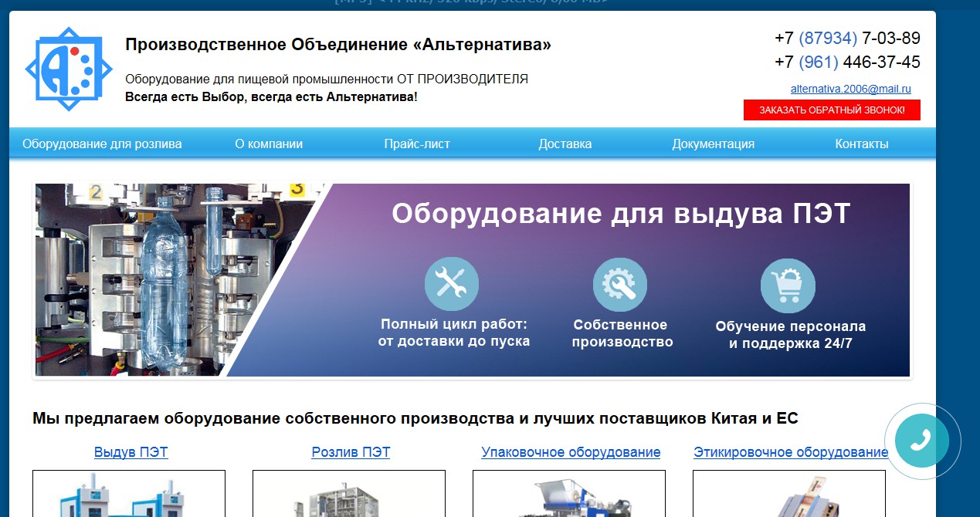Open the Выдув ПЭТ category link

[x=131, y=452]
